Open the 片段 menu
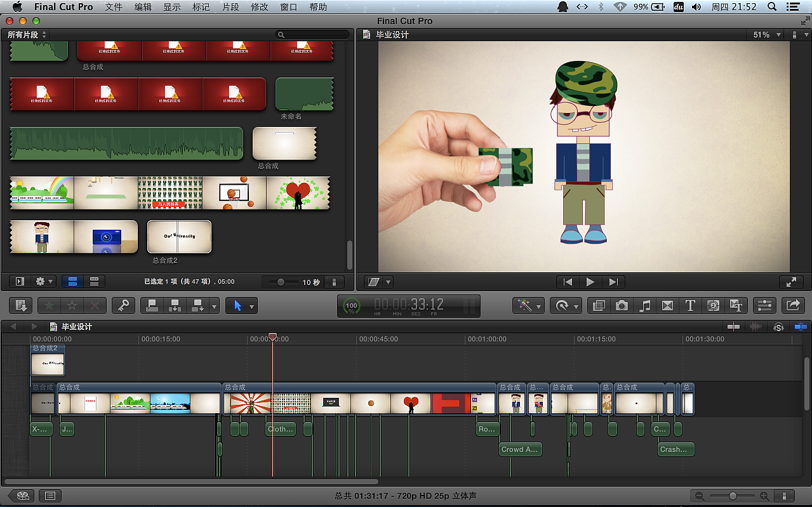 (x=230, y=7)
